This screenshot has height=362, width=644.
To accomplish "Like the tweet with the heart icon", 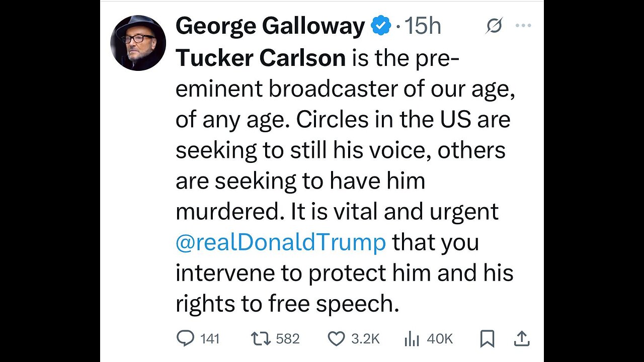I will [336, 339].
